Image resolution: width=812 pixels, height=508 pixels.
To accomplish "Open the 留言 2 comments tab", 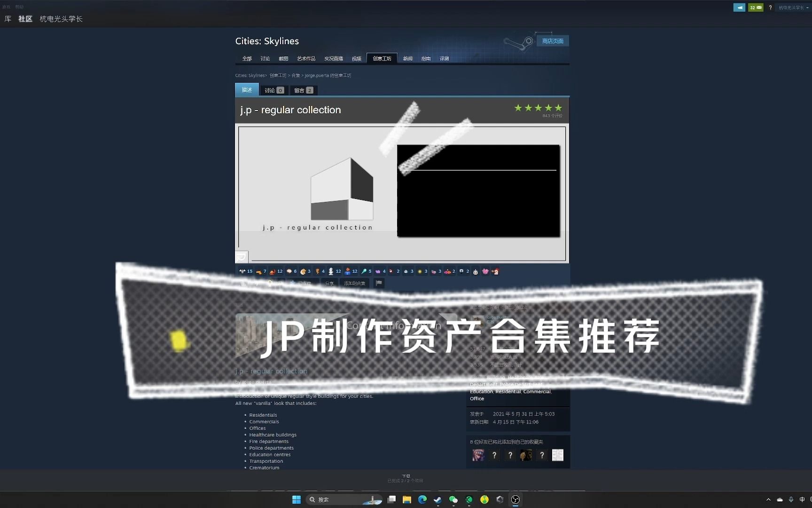I will tap(304, 90).
